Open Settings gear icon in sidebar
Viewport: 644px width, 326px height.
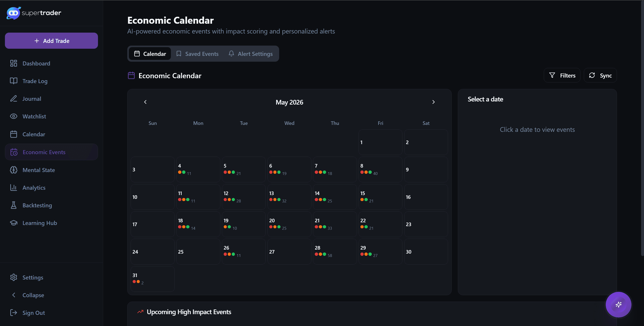pyautogui.click(x=13, y=277)
